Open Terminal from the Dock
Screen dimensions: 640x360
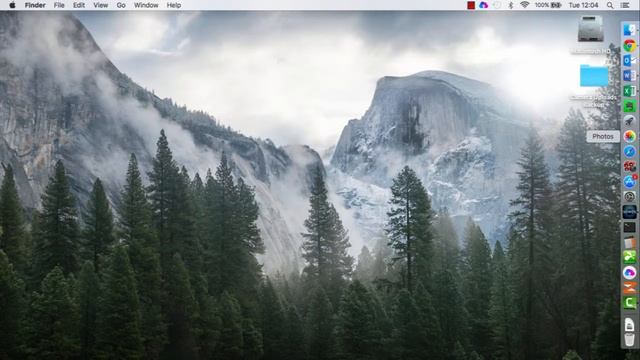629,227
